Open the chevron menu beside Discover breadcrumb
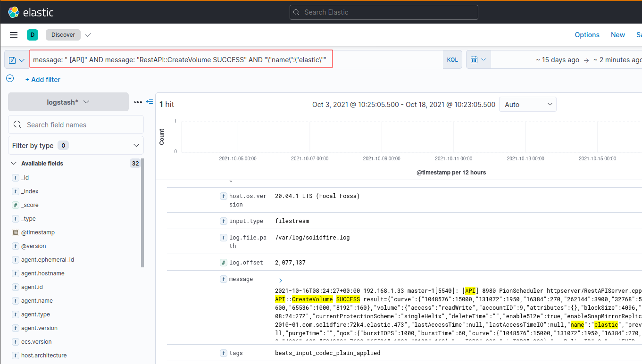The width and height of the screenshot is (642, 364). (x=88, y=35)
